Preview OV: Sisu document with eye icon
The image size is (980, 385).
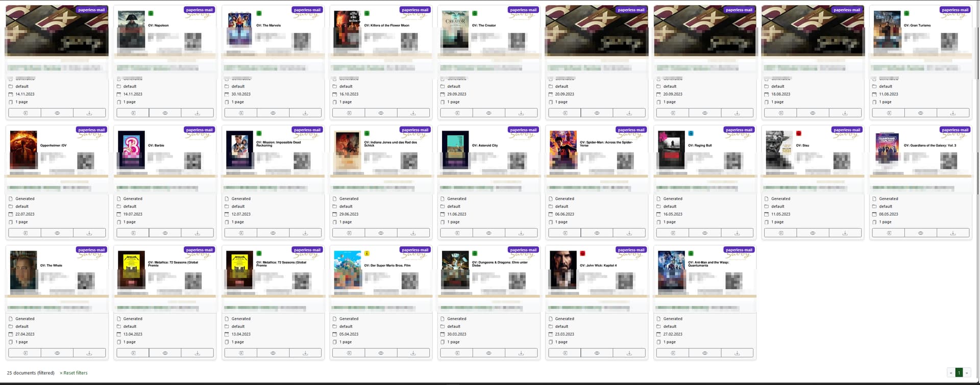click(x=813, y=233)
